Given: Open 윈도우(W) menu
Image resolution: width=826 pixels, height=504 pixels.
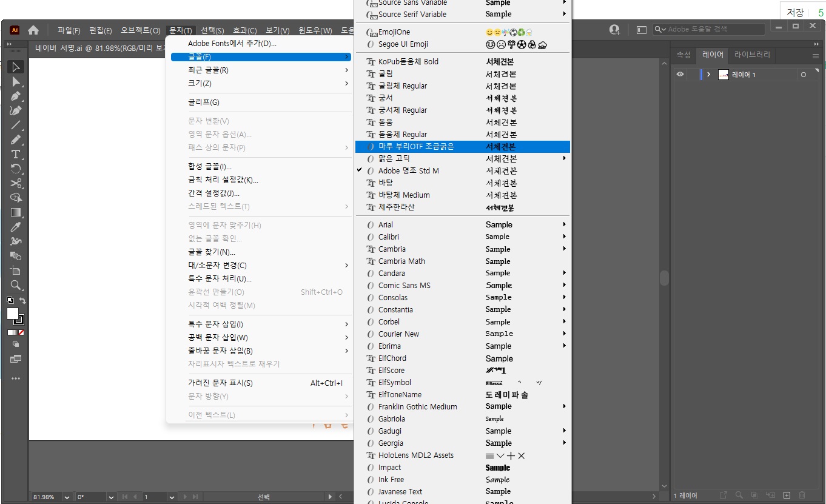Looking at the screenshot, I should (x=315, y=30).
